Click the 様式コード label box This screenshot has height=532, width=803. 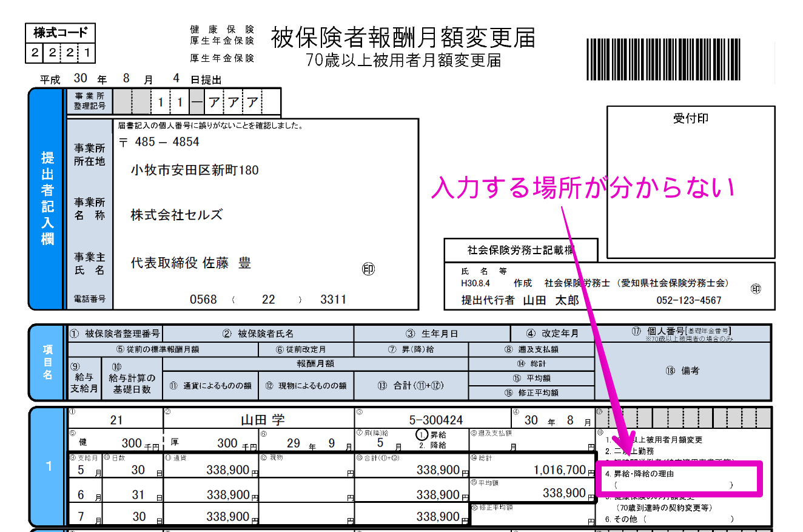pyautogui.click(x=60, y=33)
